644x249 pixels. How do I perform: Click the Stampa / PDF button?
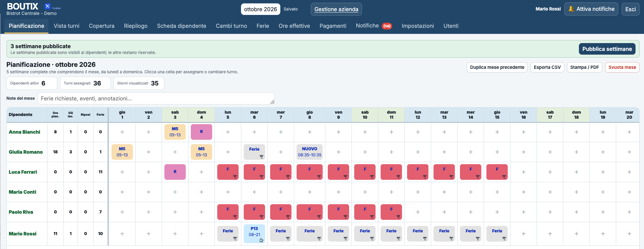tap(584, 67)
